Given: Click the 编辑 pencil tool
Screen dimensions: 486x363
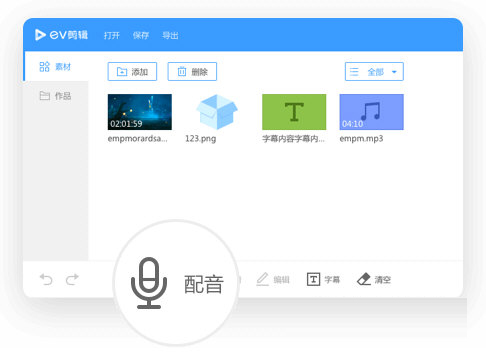Looking at the screenshot, I should [x=273, y=279].
